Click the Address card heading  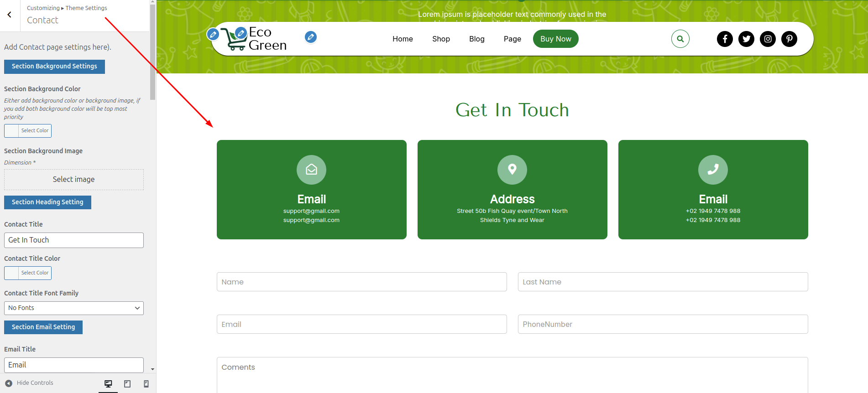[512, 199]
